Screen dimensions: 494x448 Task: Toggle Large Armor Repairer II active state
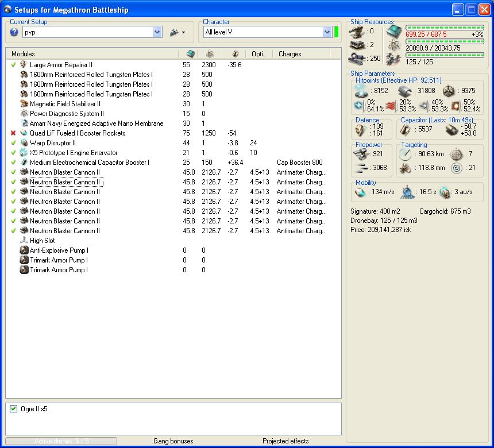(13, 64)
